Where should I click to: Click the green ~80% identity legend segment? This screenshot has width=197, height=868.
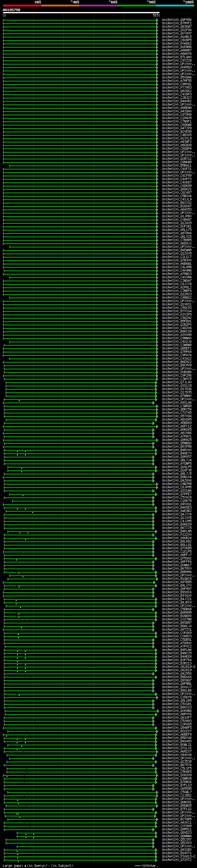click(137, 6)
